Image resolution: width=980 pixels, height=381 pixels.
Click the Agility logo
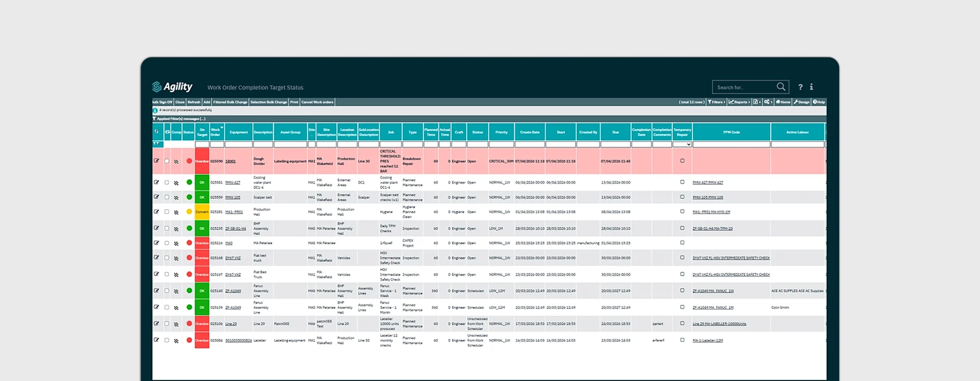173,87
